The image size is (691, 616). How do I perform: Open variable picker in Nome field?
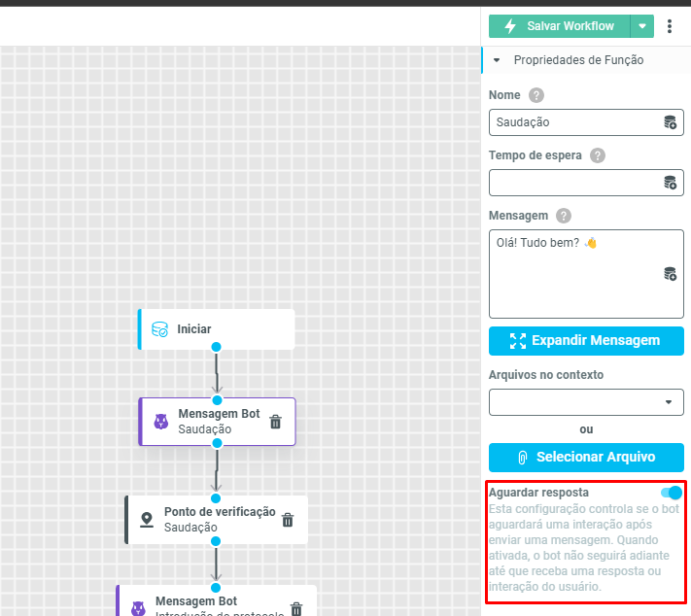(x=670, y=122)
